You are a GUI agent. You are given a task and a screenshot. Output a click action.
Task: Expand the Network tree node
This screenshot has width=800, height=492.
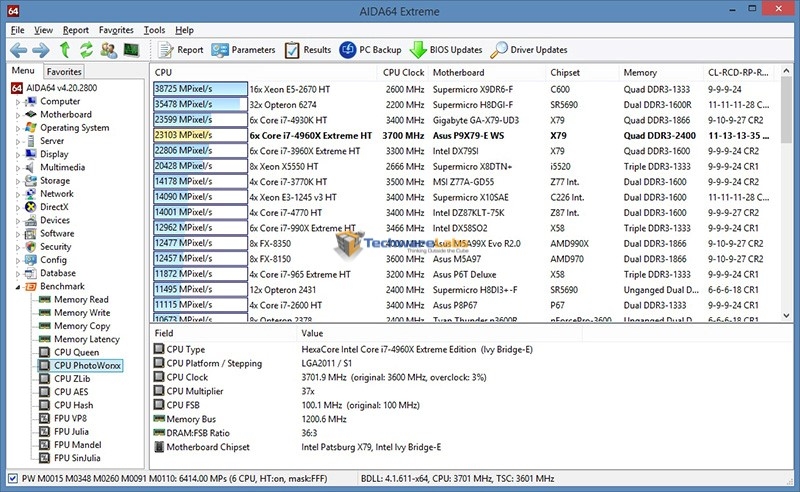18,194
